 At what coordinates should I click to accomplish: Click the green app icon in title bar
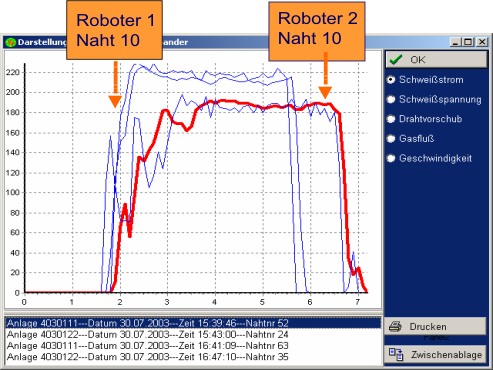(11, 42)
